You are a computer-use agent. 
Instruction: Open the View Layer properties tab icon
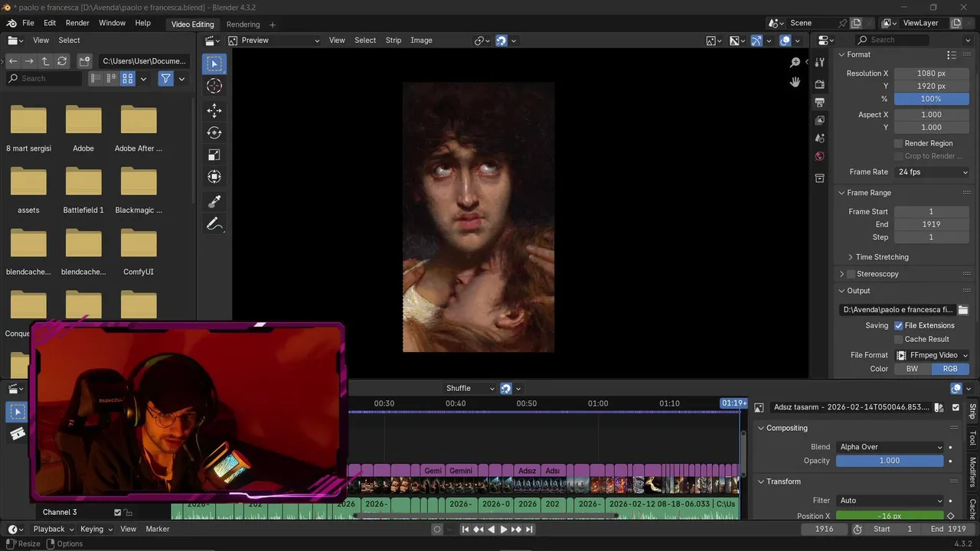(820, 120)
